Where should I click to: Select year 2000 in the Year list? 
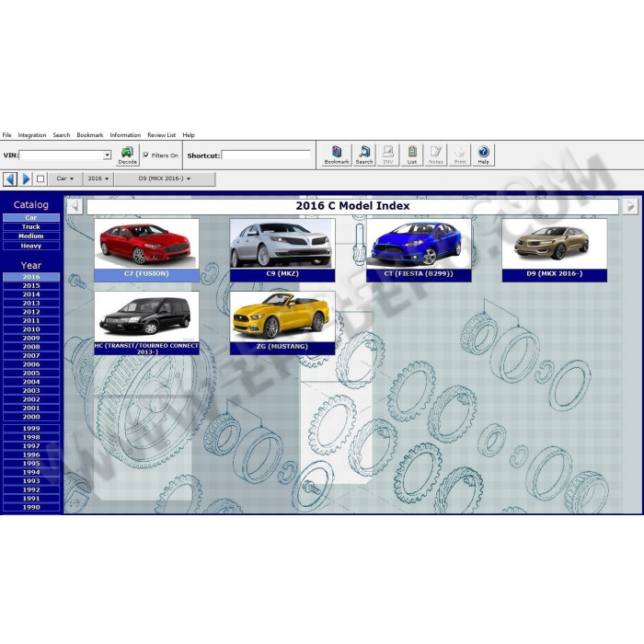click(31, 417)
